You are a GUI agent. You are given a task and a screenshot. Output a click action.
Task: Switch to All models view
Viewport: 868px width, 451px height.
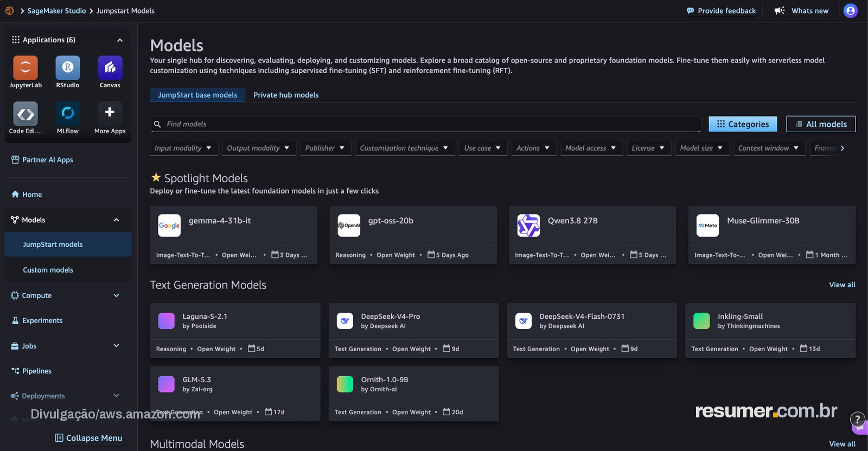[821, 124]
